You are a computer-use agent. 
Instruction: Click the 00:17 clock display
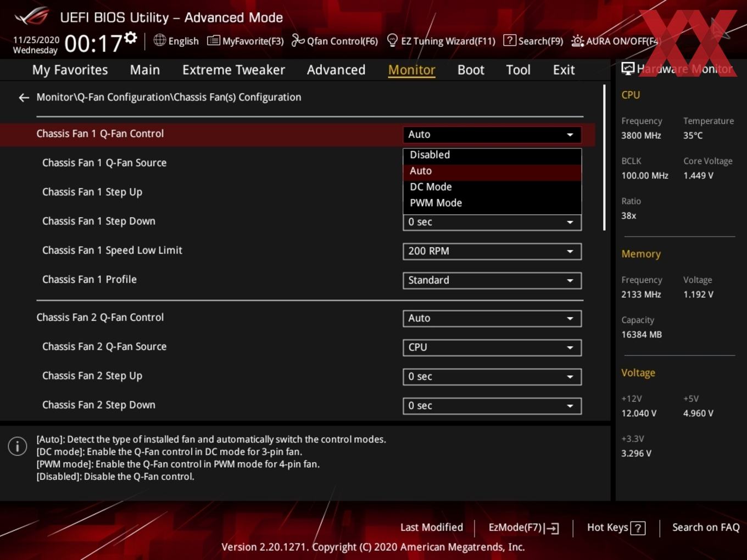tap(93, 43)
